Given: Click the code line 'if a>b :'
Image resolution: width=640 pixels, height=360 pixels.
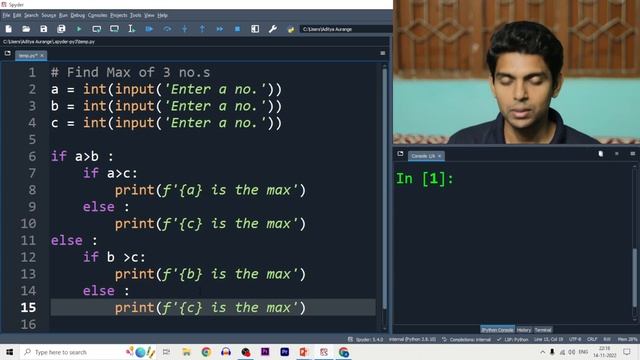Looking at the screenshot, I should point(82,156).
